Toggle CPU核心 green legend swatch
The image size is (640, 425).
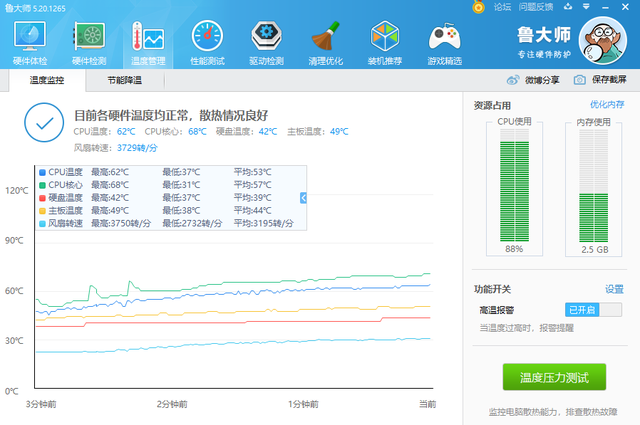coord(42,185)
